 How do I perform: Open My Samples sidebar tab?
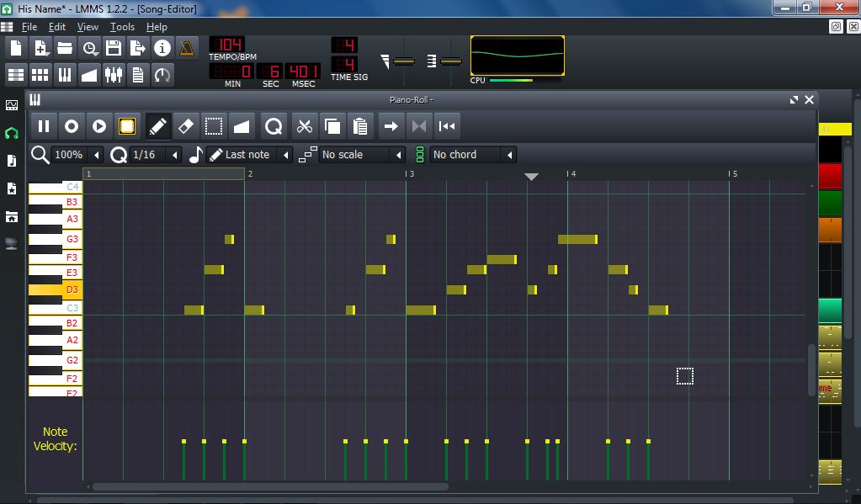pos(12,161)
